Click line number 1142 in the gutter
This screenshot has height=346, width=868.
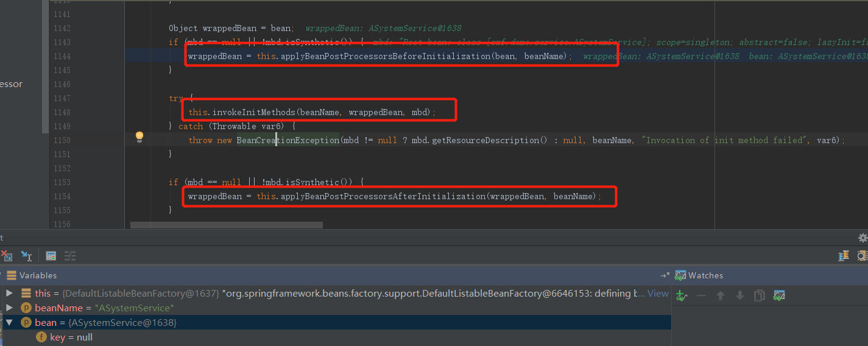click(x=62, y=28)
